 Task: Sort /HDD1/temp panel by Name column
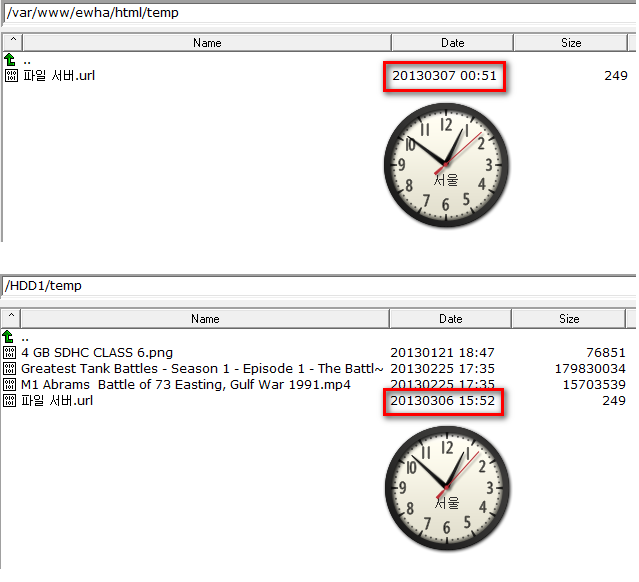tap(205, 318)
